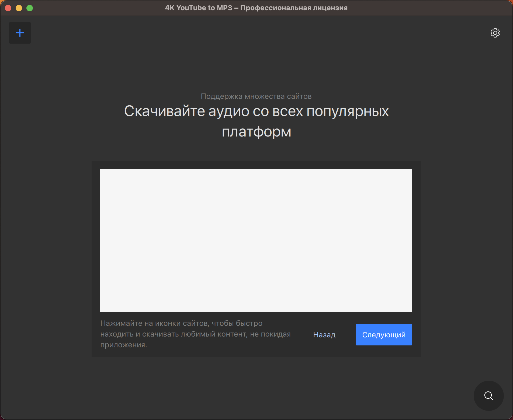
Task: Click the subtitle "Поддержка множества сайтов"
Action: (256, 96)
